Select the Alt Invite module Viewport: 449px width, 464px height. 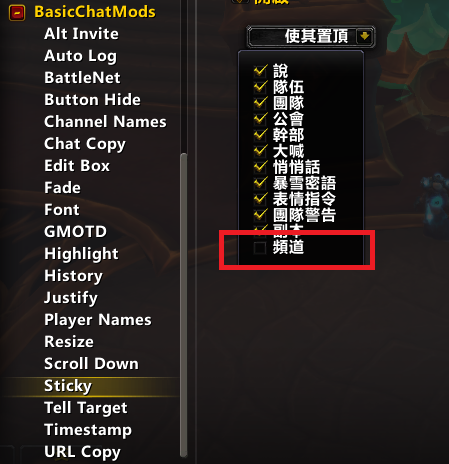(81, 34)
